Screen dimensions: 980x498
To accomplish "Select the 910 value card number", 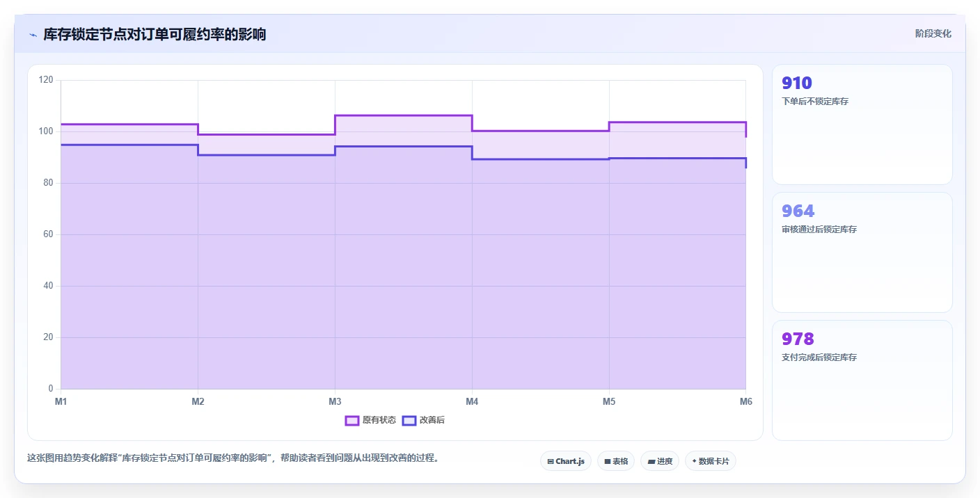I will 797,83.
